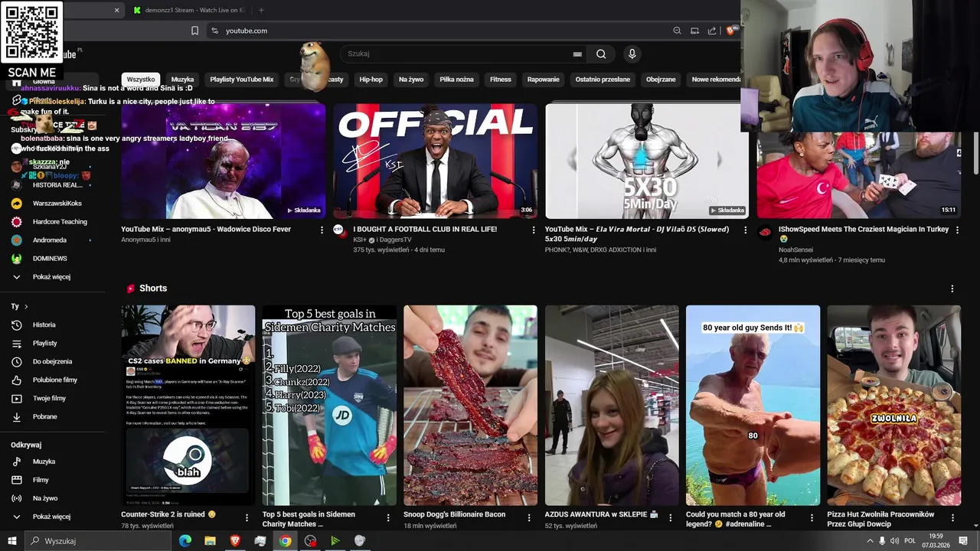980x551 pixels.
Task: Open the AZDUS AWANTURA w SKLEPIE short
Action: coord(612,406)
